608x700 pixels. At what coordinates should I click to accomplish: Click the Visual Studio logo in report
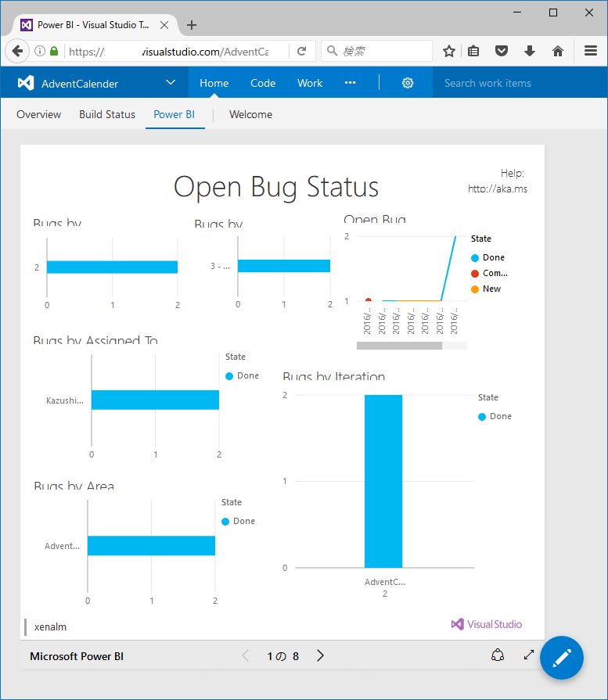(x=486, y=624)
